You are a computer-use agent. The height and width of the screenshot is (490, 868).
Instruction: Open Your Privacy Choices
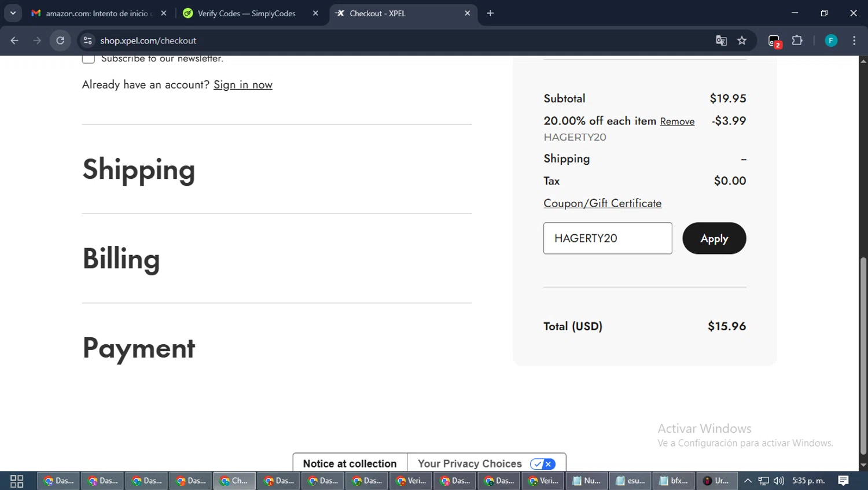coord(470,463)
